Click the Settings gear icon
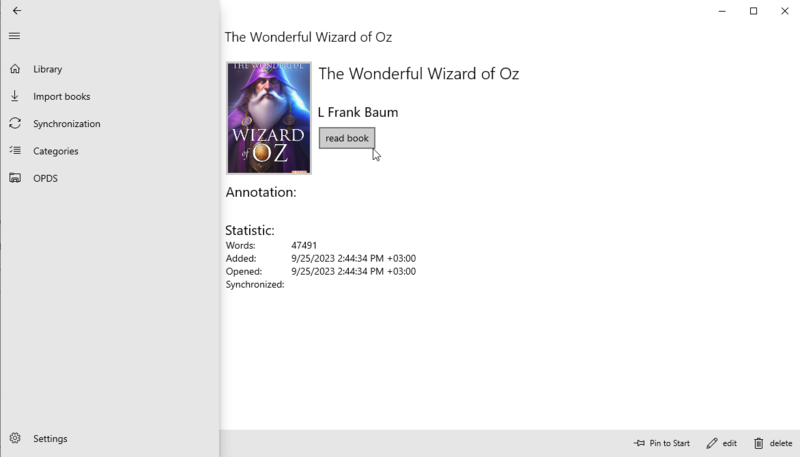Image resolution: width=800 pixels, height=457 pixels. pos(15,438)
